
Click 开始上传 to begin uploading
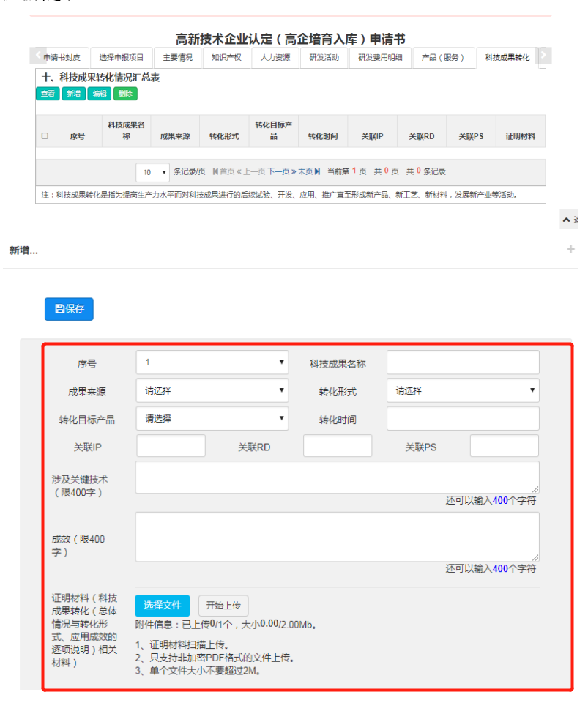tap(223, 605)
